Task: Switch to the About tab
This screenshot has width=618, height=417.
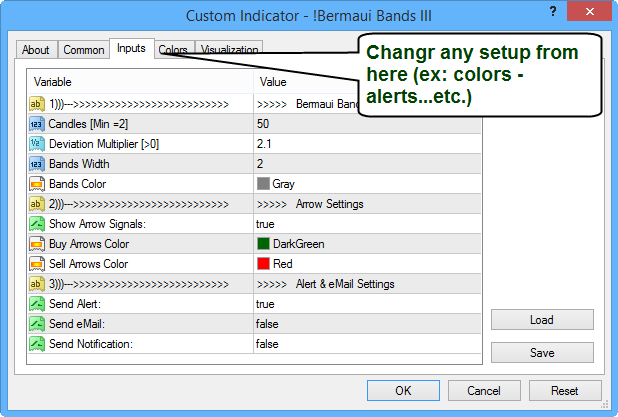Action: (x=36, y=50)
